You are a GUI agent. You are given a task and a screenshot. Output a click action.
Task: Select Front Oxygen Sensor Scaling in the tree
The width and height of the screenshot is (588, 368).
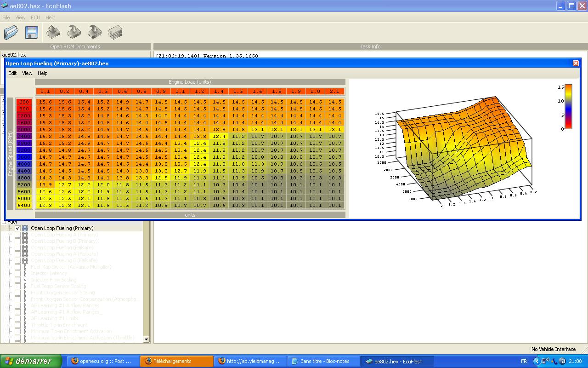click(63, 293)
